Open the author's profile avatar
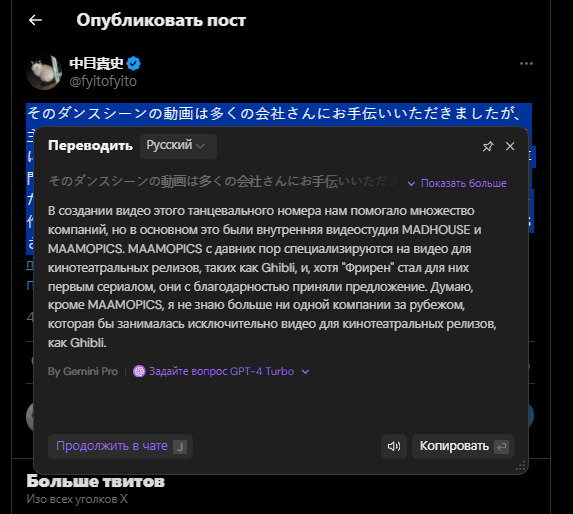 44,72
